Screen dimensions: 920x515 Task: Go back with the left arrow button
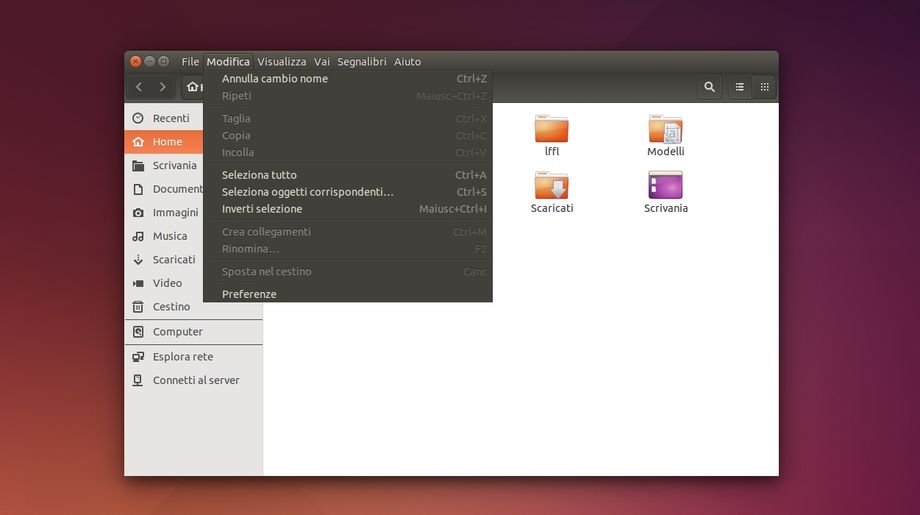coord(139,87)
